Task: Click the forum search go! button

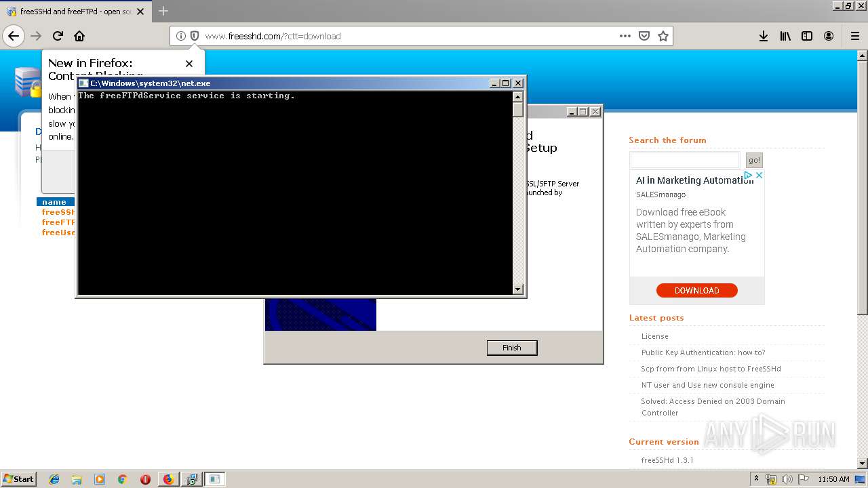Action: pyautogui.click(x=754, y=160)
